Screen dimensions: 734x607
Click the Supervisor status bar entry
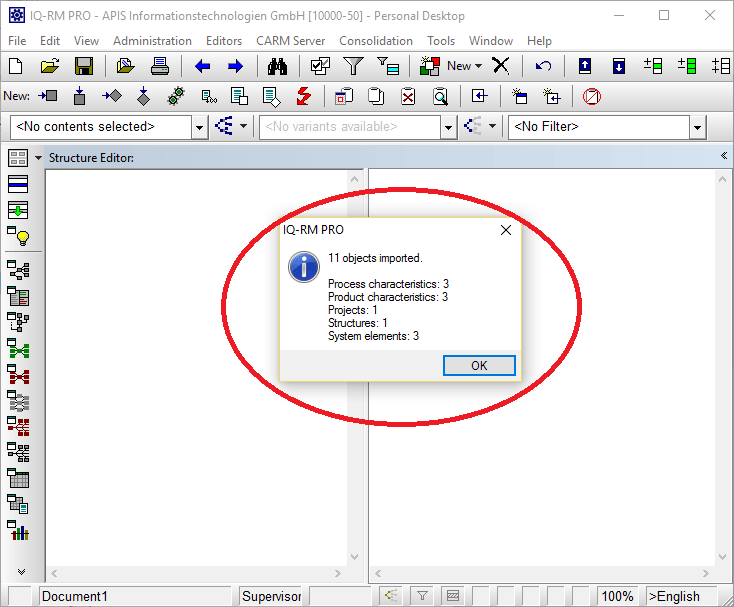point(271,596)
